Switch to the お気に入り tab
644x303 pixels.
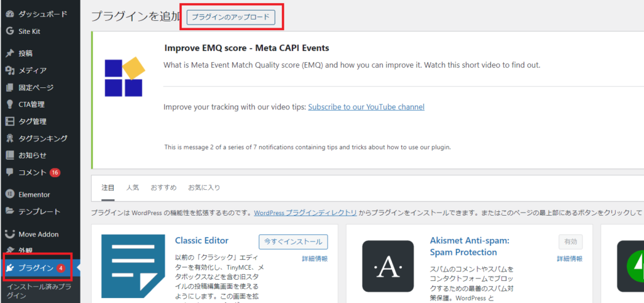tap(204, 187)
